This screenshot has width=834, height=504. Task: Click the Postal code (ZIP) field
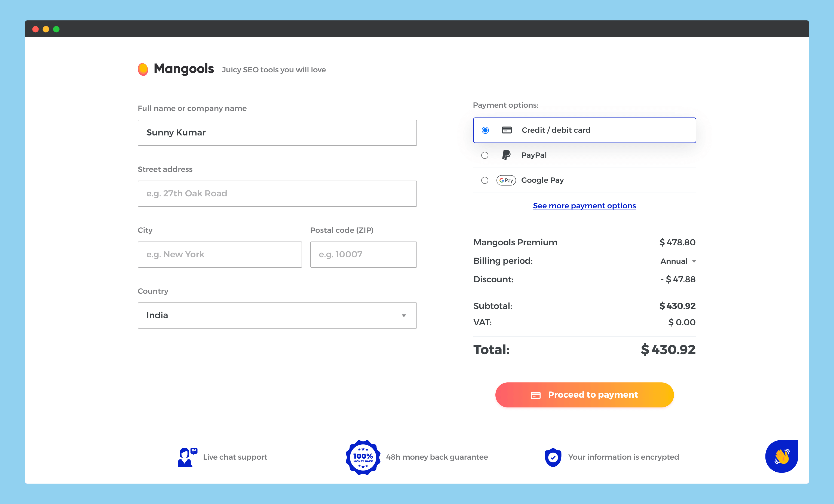(363, 254)
